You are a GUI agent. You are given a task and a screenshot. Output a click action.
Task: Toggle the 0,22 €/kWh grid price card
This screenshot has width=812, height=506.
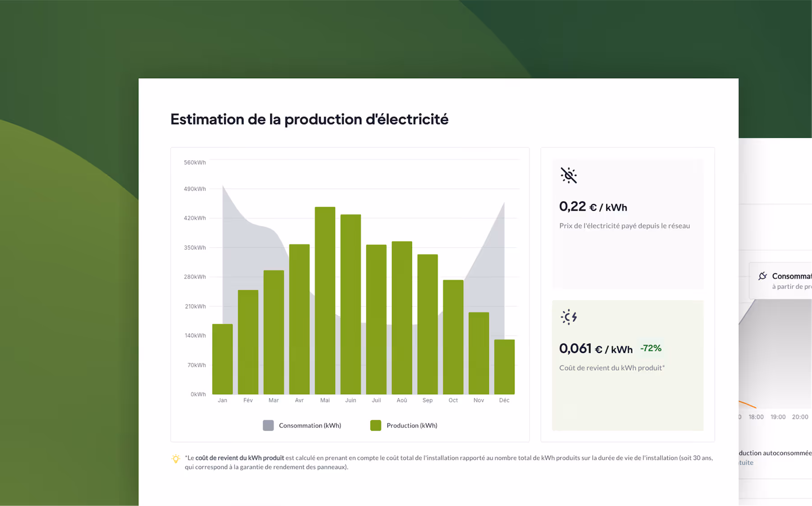click(x=627, y=223)
